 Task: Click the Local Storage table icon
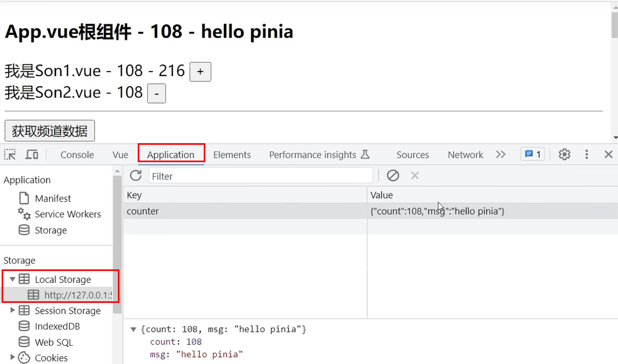click(24, 279)
